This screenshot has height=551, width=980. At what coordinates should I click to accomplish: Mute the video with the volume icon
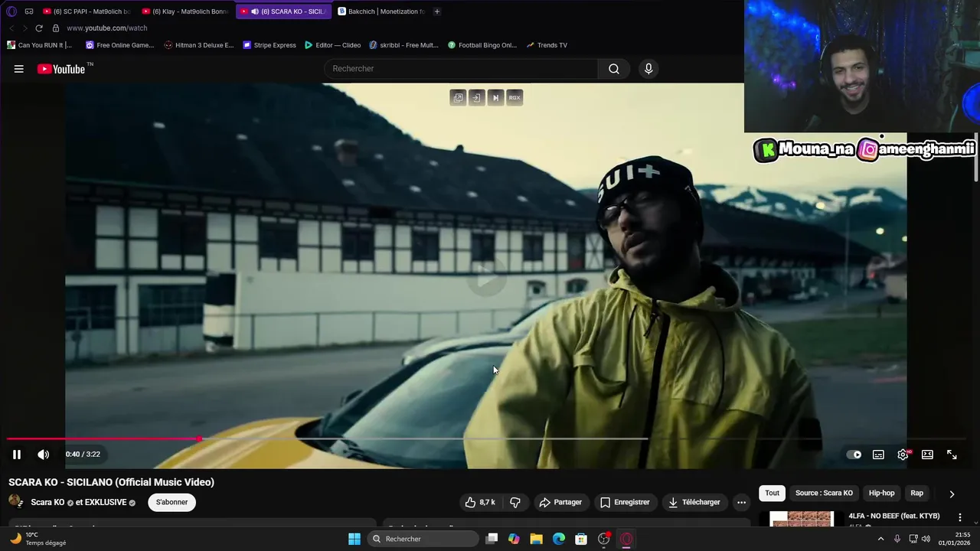click(x=44, y=455)
